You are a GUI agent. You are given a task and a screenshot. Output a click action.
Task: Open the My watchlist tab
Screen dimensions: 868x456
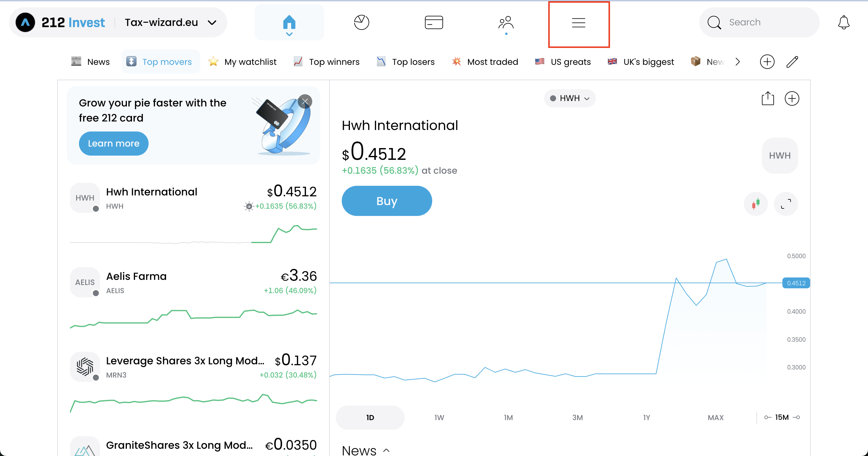[x=242, y=62]
